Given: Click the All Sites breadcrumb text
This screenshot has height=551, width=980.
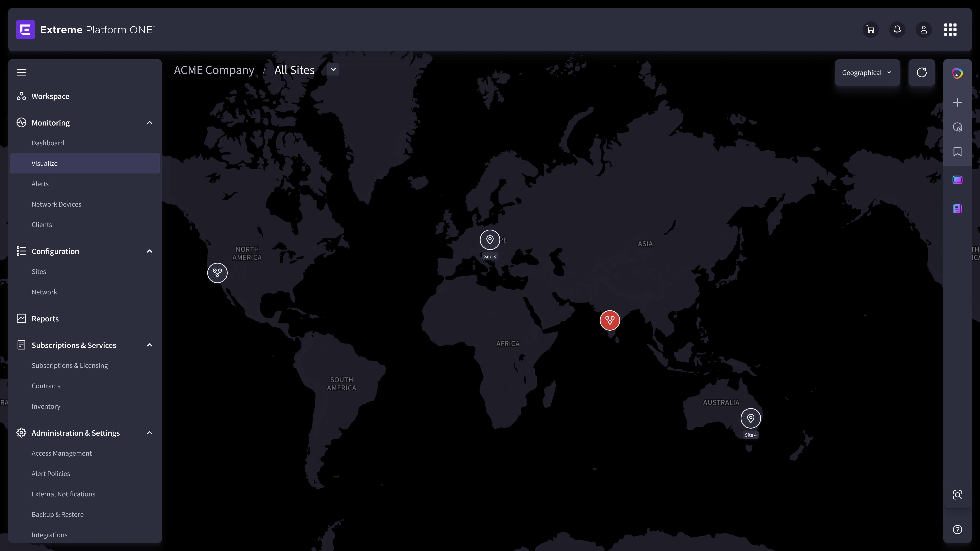Looking at the screenshot, I should (295, 70).
